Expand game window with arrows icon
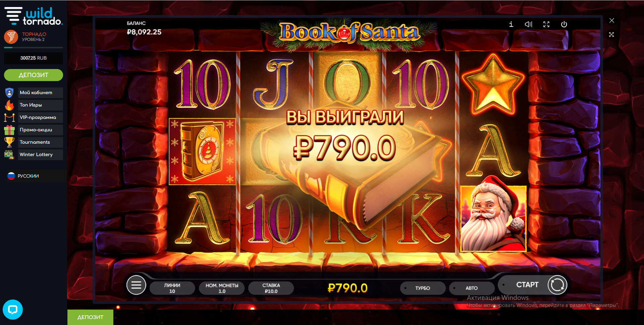The height and width of the screenshot is (325, 644). pos(611,35)
